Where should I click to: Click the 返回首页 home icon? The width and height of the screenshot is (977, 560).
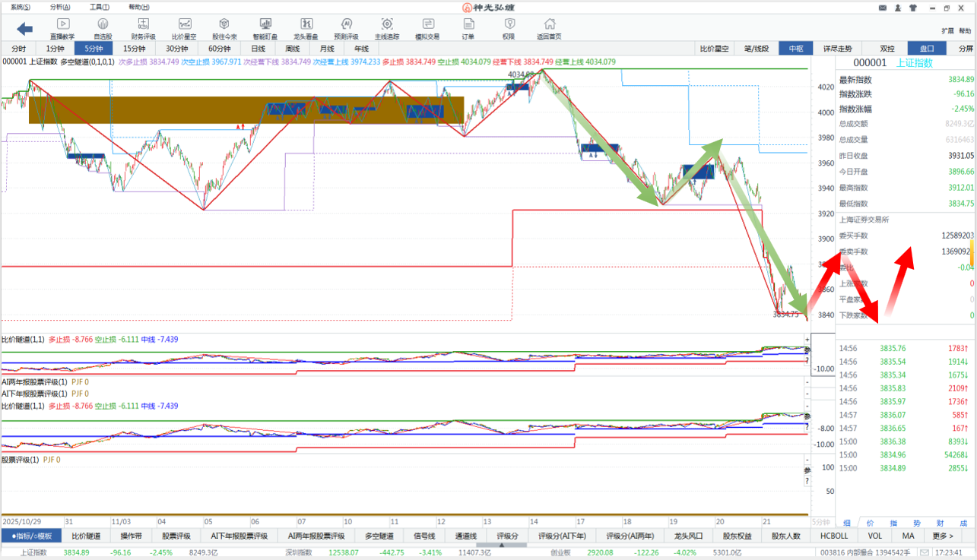click(x=548, y=29)
